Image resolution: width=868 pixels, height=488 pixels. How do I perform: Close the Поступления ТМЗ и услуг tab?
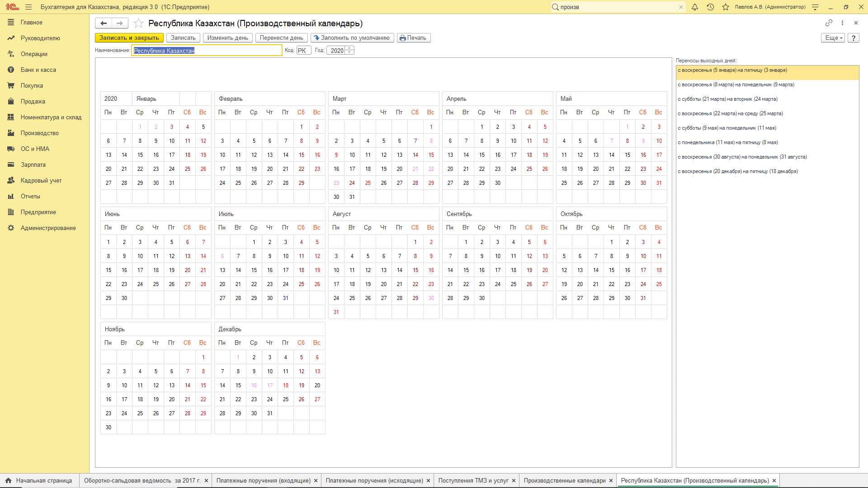click(514, 481)
